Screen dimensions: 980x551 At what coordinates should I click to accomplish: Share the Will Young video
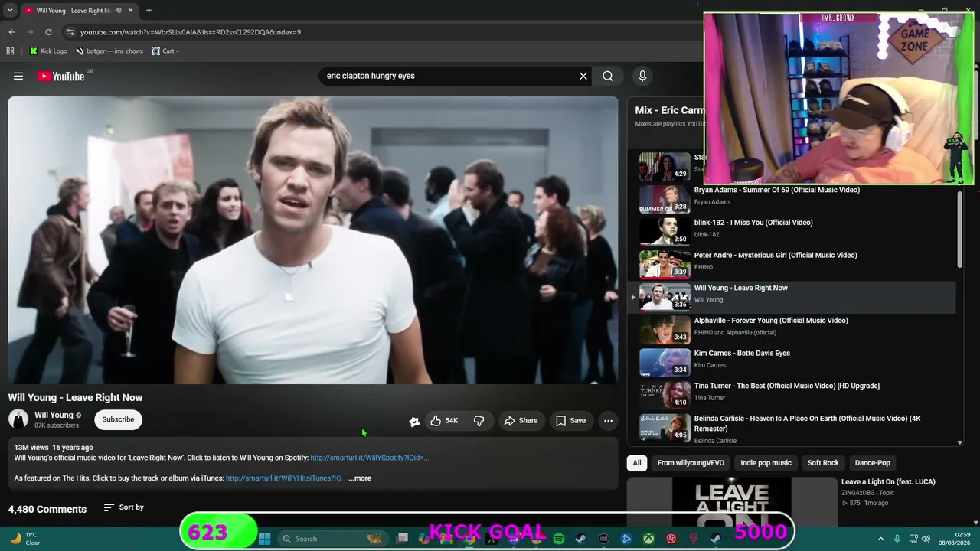point(521,420)
